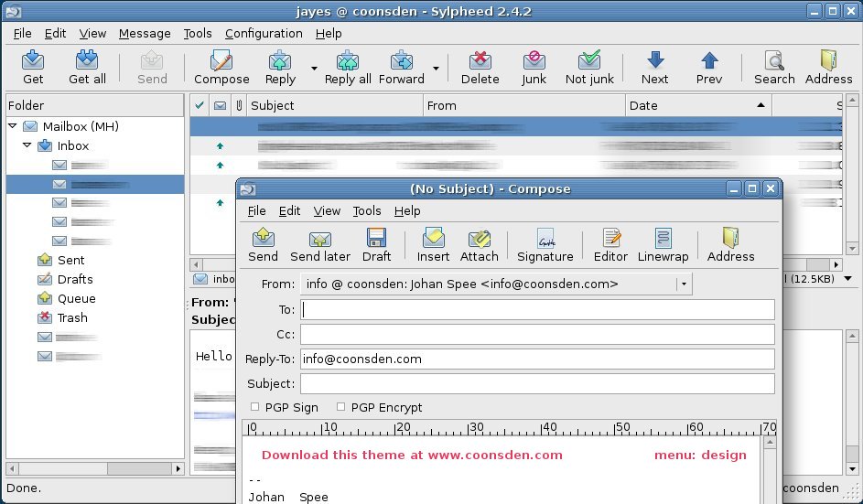The image size is (863, 504).
Task: Sort by the Date column header
Action: coord(698,105)
